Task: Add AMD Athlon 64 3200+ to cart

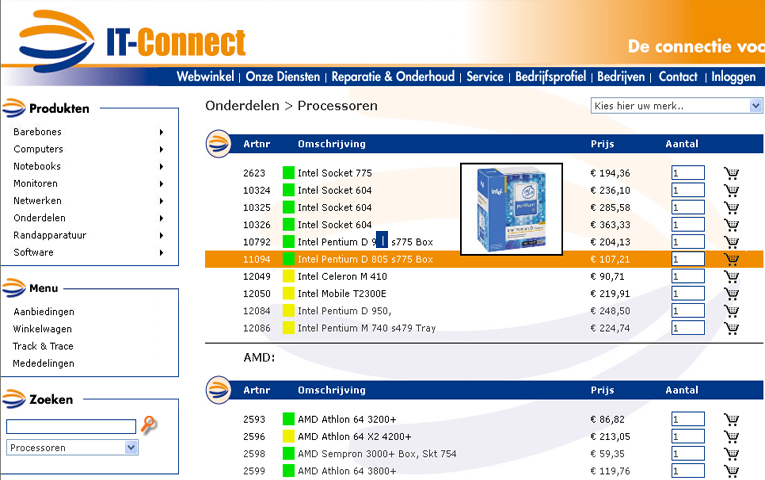Action: click(x=731, y=420)
